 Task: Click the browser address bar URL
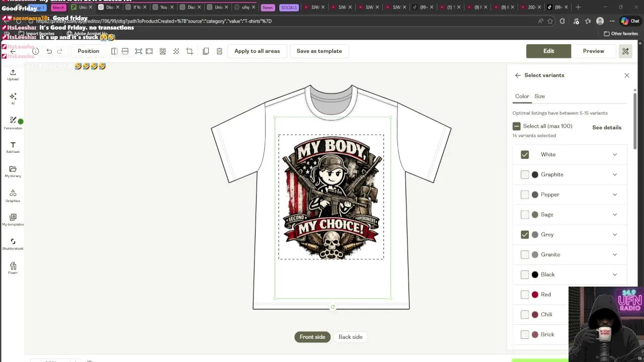tap(153, 21)
